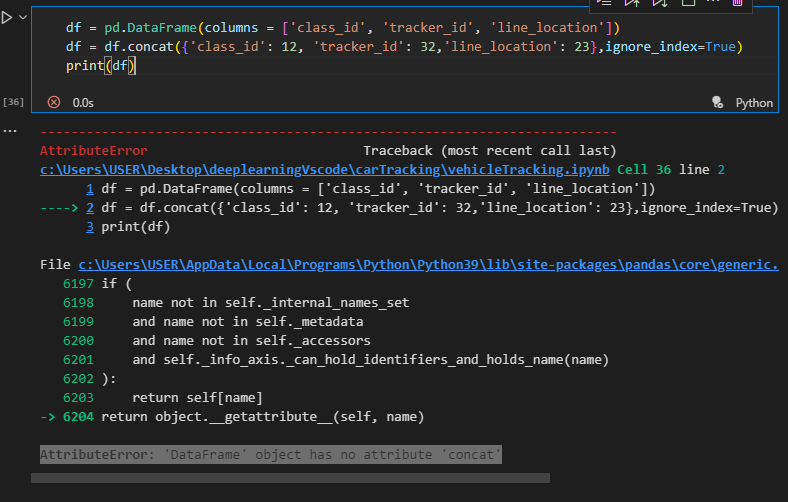Follow the traceback line 3 link
This screenshot has height=502, width=788.
click(90, 227)
